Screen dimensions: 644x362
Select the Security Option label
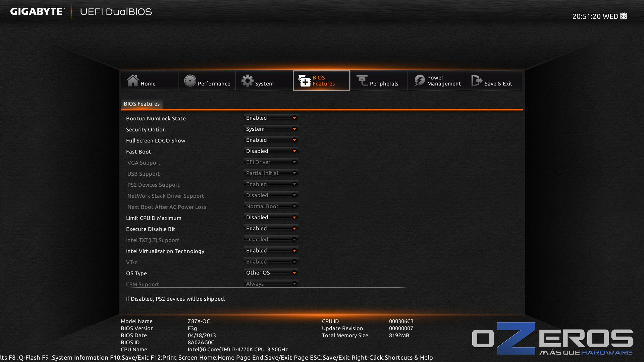pyautogui.click(x=146, y=129)
